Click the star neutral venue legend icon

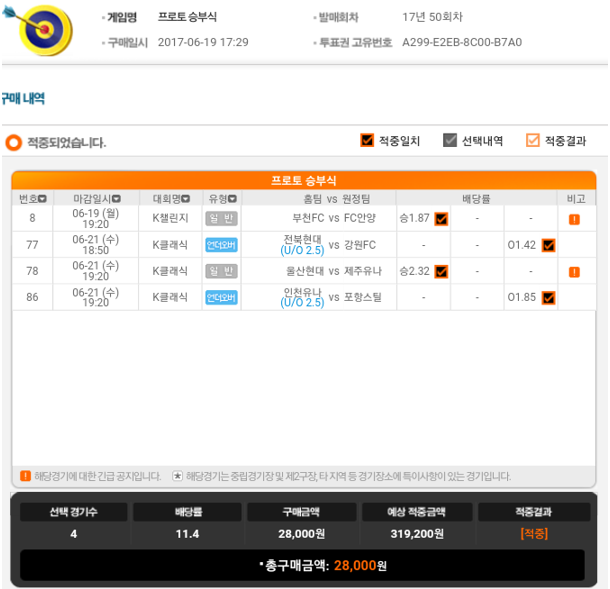(177, 475)
